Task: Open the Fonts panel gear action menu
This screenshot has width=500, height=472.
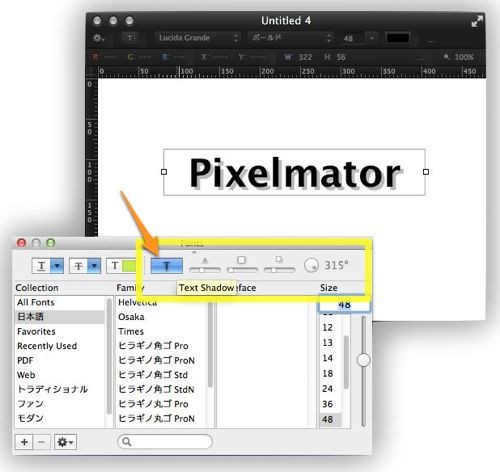Action: coord(66,442)
